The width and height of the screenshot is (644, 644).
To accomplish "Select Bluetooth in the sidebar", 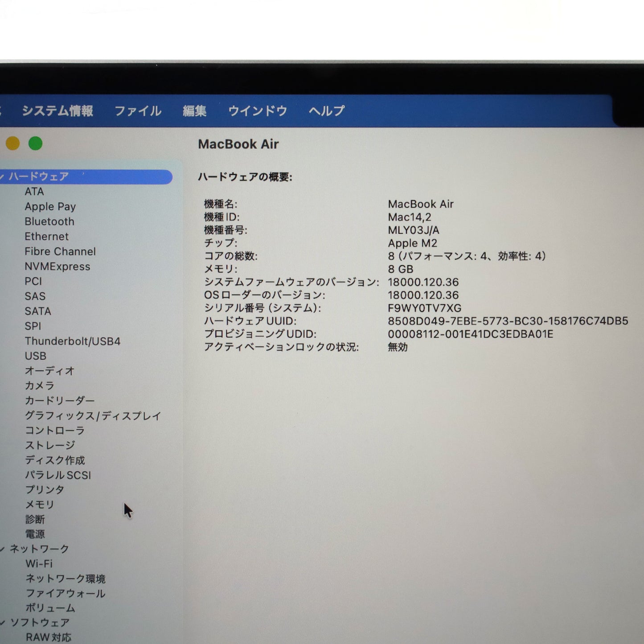I will coord(49,222).
